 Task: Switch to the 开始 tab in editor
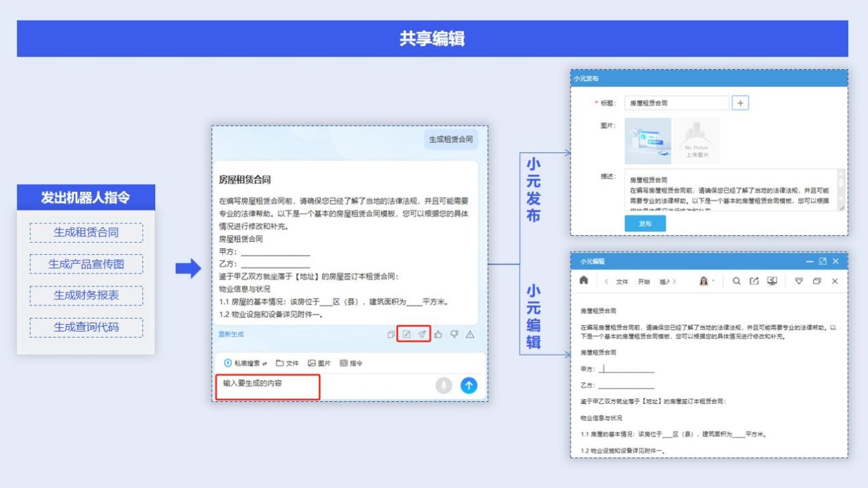pos(644,282)
